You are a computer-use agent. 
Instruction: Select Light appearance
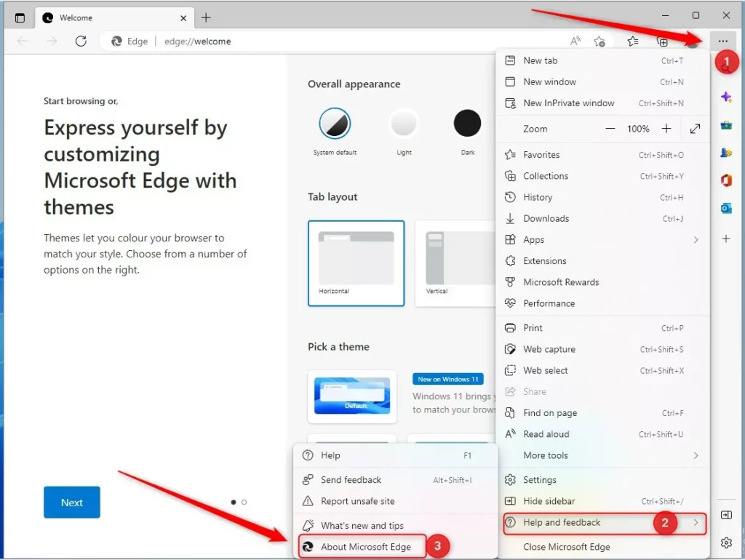pyautogui.click(x=404, y=123)
